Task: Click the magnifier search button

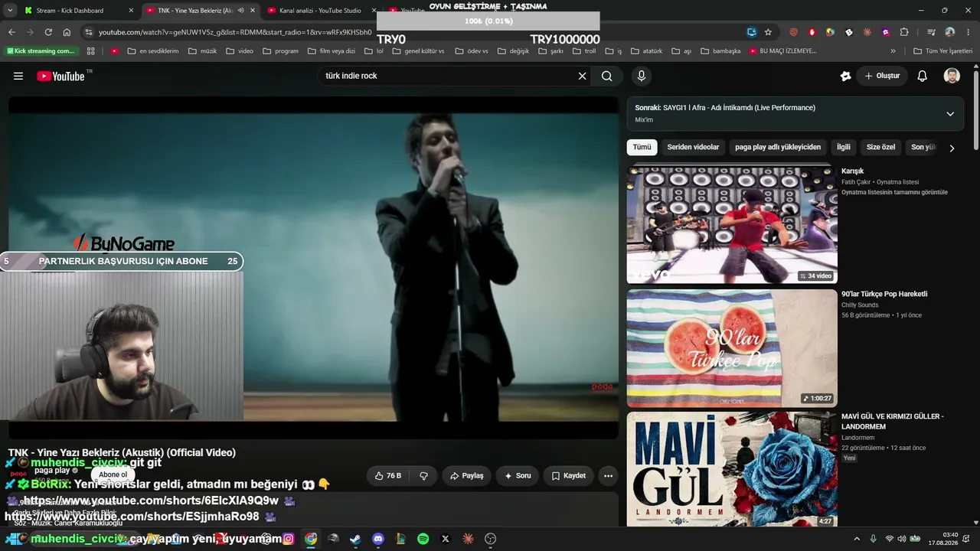Action: pyautogui.click(x=606, y=76)
